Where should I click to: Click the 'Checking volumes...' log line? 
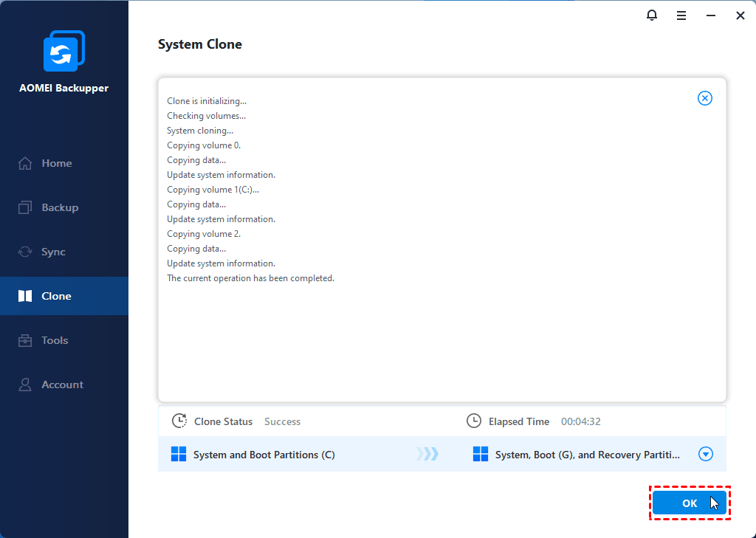click(207, 116)
